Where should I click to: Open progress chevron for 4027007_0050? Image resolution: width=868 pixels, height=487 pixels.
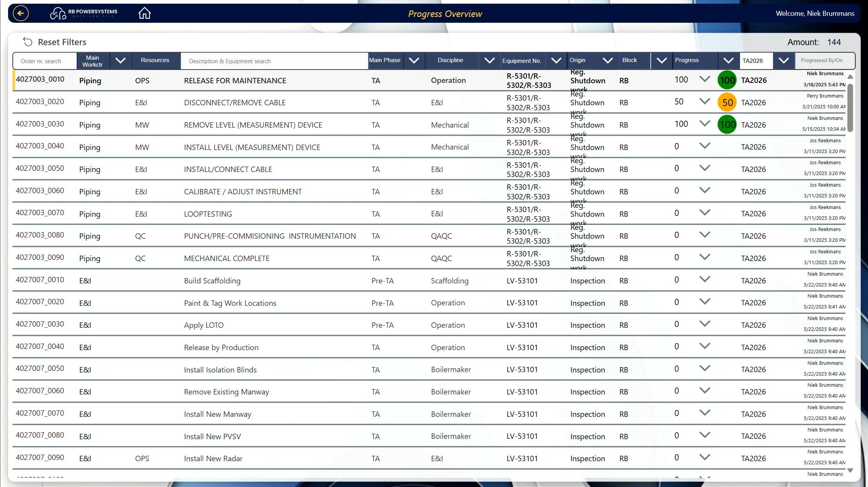tap(705, 368)
